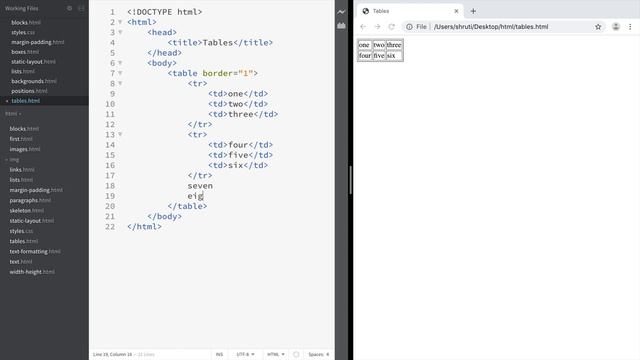640x360 pixels.
Task: Click the closing </table> tag line 20
Action: (187, 206)
